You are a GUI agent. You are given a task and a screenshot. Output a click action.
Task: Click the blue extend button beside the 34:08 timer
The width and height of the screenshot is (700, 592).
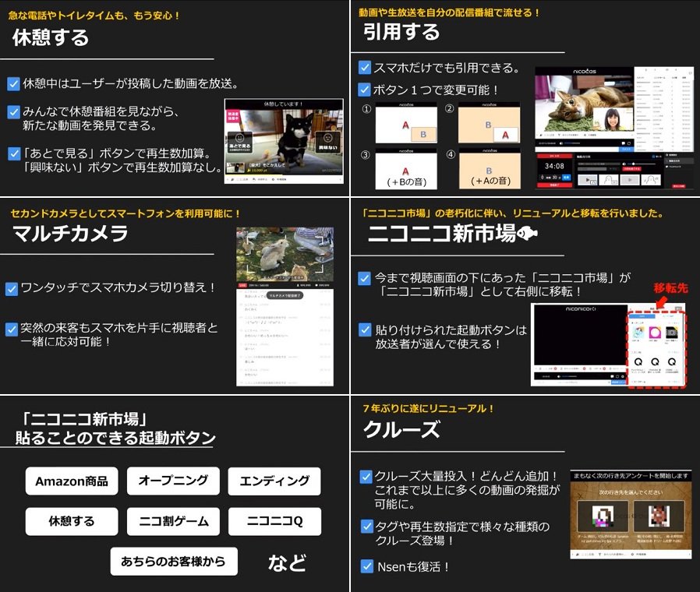(x=567, y=177)
